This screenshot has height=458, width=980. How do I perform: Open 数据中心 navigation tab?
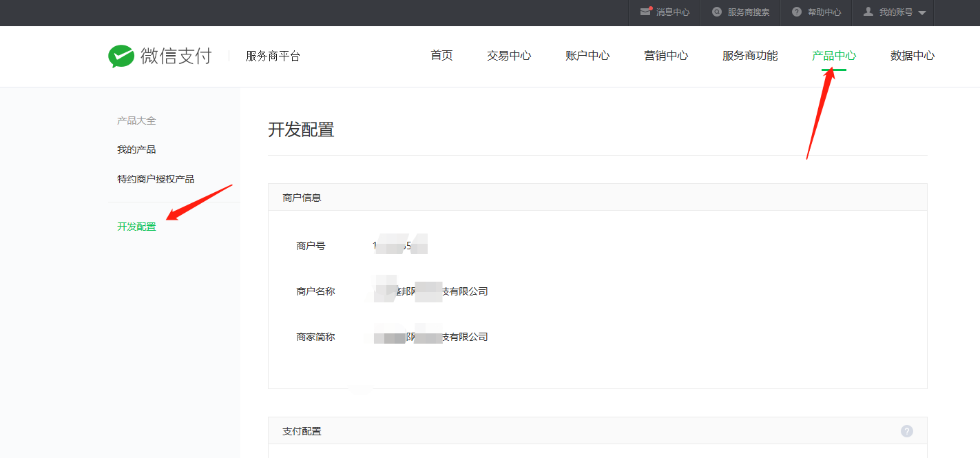pyautogui.click(x=913, y=56)
